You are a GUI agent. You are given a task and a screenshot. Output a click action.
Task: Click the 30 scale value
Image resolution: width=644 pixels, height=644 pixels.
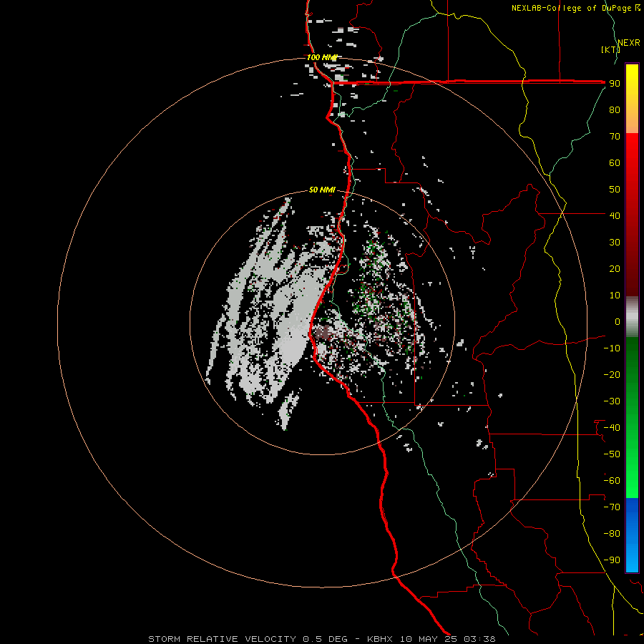tap(615, 243)
